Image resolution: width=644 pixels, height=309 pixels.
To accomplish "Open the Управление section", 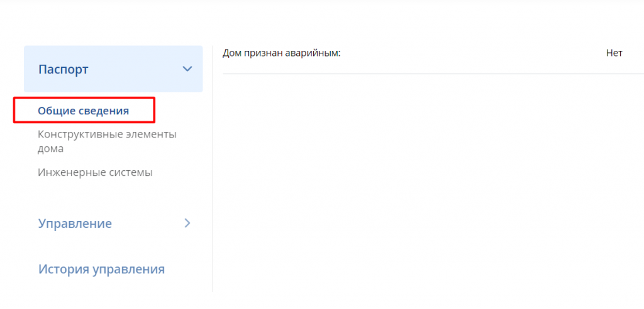I will click(x=75, y=224).
